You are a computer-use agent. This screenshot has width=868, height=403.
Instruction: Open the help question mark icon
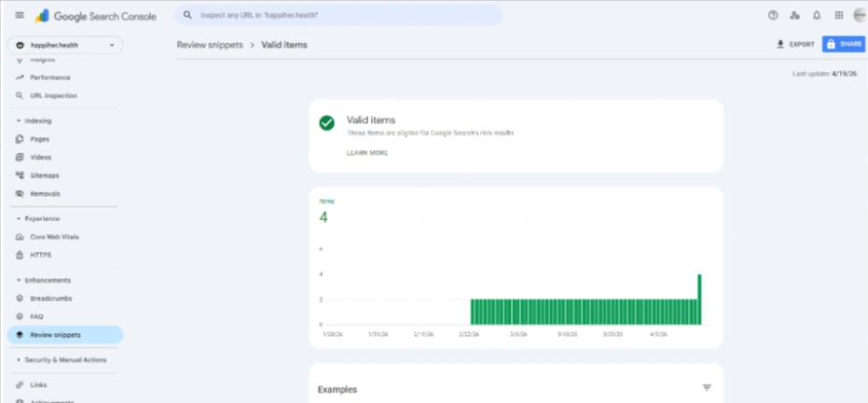click(x=773, y=15)
